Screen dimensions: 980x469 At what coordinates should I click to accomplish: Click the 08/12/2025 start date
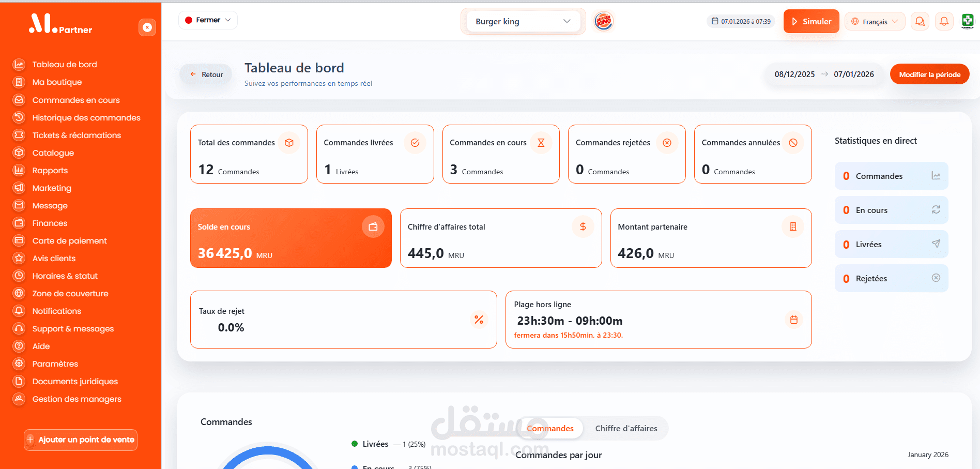(794, 74)
